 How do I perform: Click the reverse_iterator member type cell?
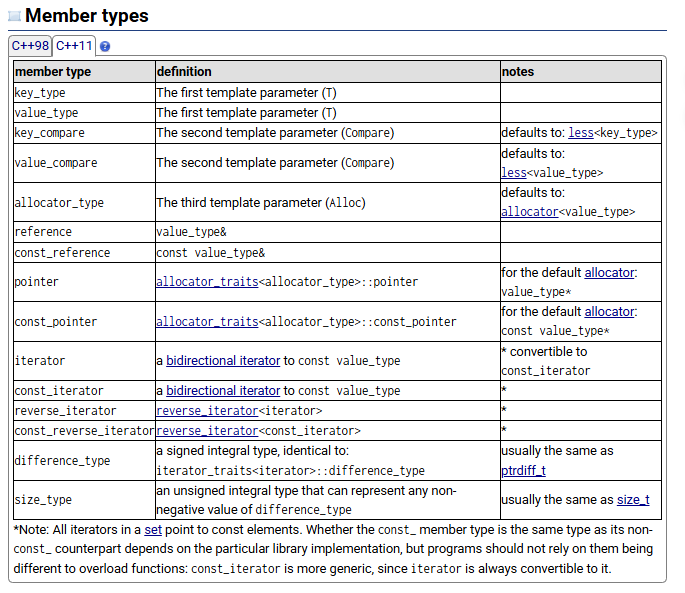[x=84, y=411]
